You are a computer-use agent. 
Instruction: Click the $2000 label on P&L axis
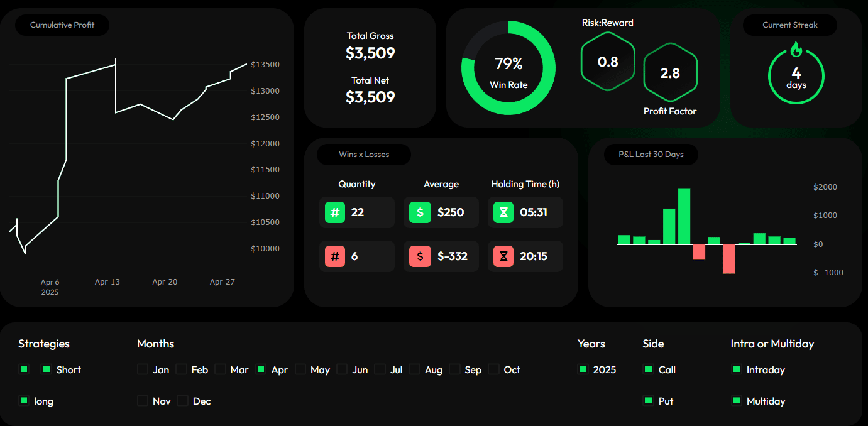825,187
